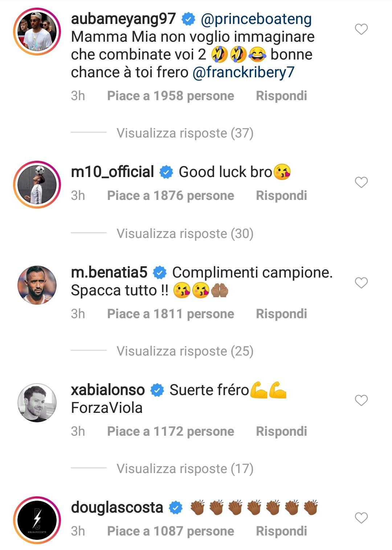
Task: Open xabialonso profile avatar
Action: 37,402
